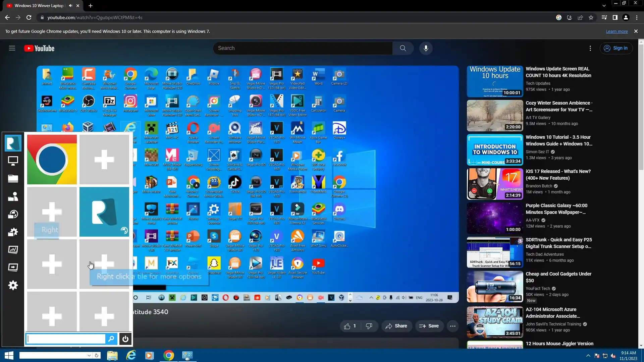644x362 pixels.
Task: Open the settings gear in start menu sidebar
Action: 13,285
